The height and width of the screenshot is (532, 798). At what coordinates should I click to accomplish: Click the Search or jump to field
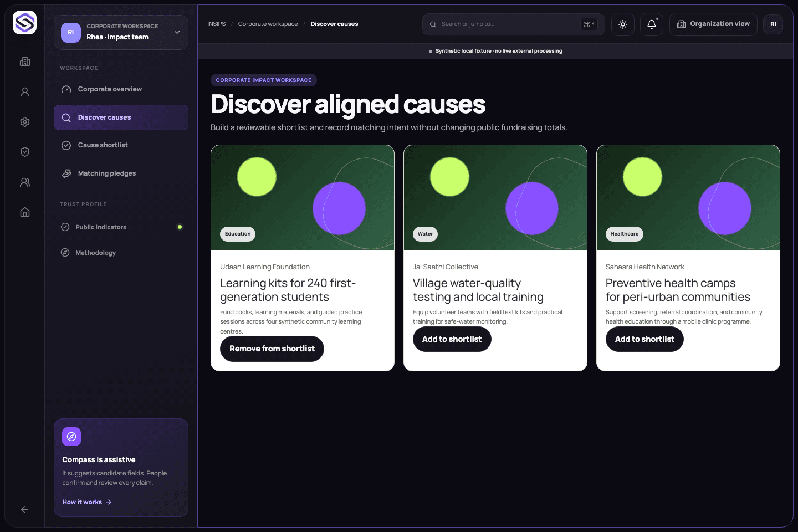click(513, 24)
